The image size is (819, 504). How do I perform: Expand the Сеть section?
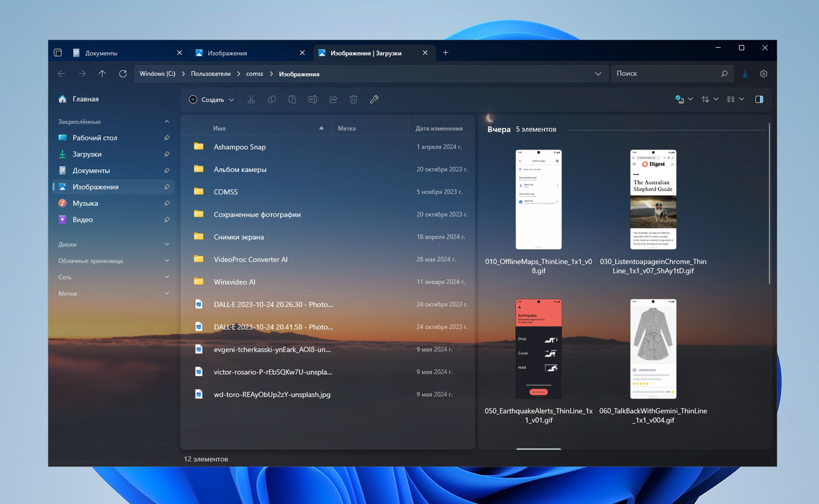(x=167, y=277)
